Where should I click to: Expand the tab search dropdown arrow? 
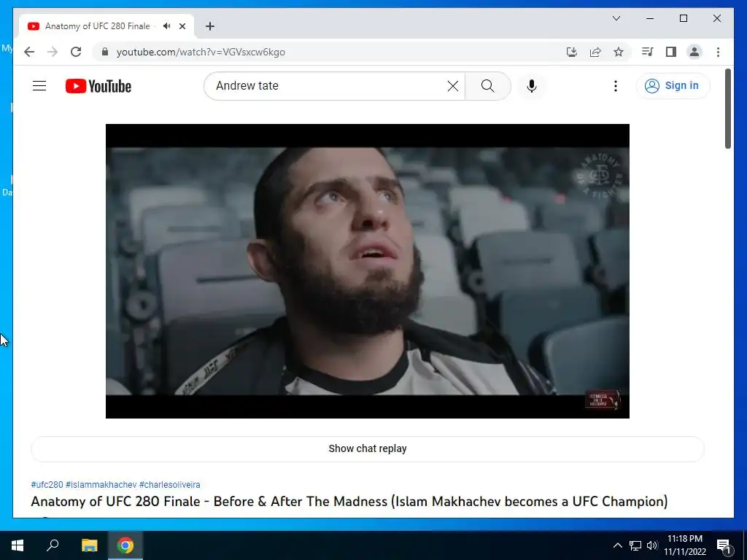pyautogui.click(x=616, y=18)
